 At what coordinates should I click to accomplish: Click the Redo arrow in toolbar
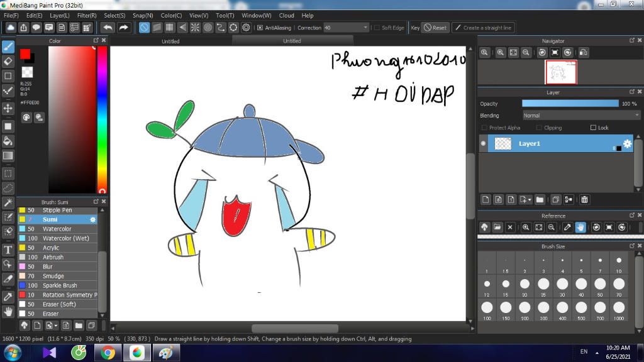(123, 28)
